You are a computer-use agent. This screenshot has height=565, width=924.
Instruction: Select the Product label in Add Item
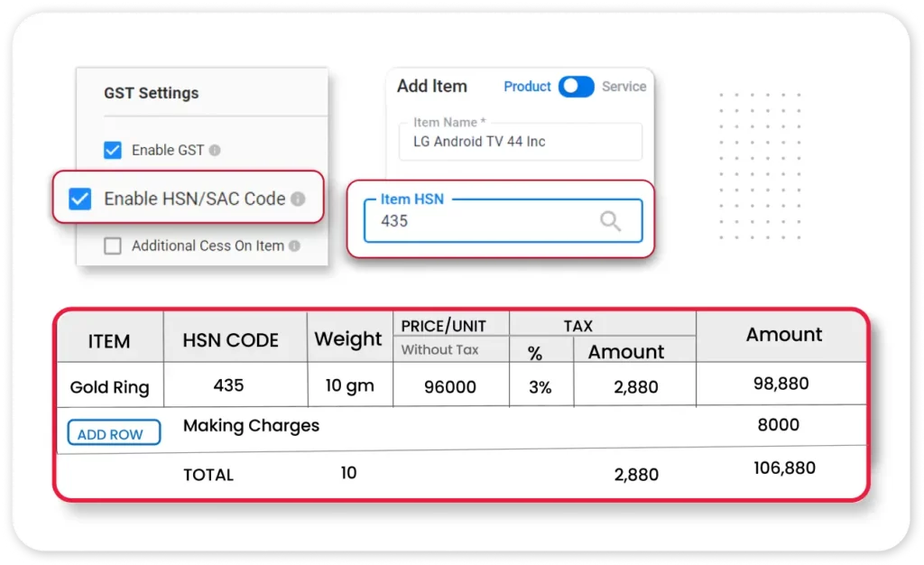[x=527, y=87]
